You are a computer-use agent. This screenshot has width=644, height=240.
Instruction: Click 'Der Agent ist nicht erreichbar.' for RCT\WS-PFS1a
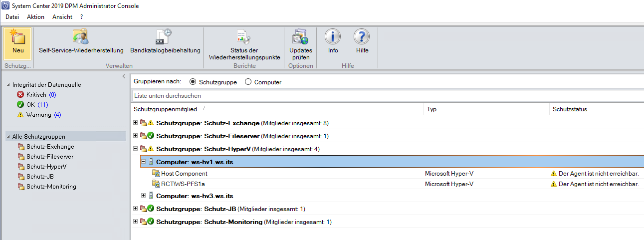click(x=599, y=184)
